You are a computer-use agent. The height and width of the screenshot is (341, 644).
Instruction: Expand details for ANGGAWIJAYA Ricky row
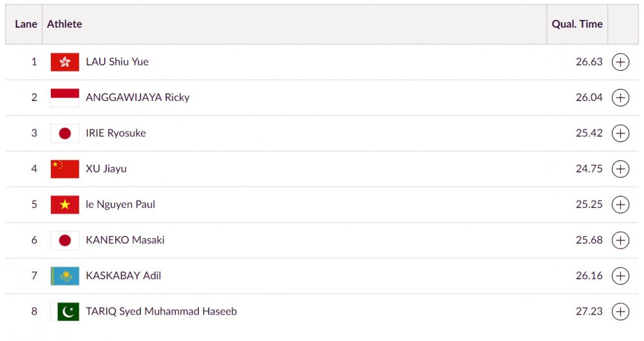tap(620, 98)
